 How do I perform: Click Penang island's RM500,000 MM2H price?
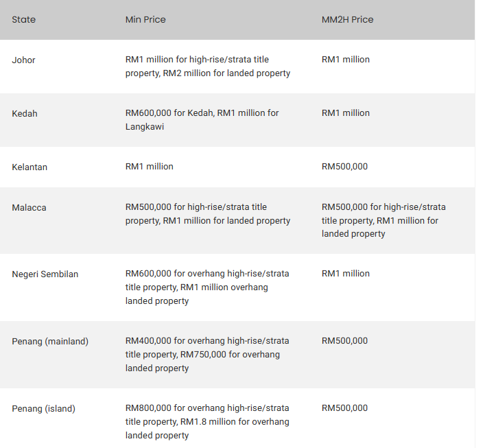pos(344,408)
